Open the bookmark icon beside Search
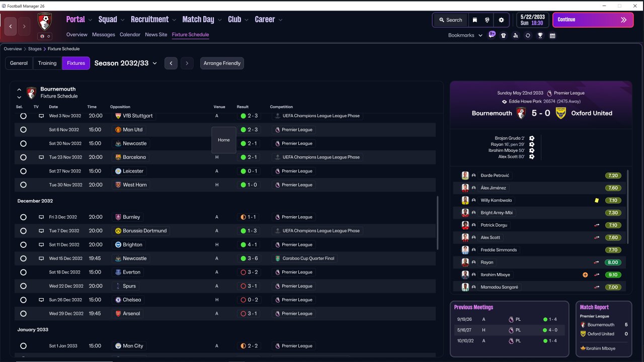This screenshot has height=362, width=644. [474, 20]
